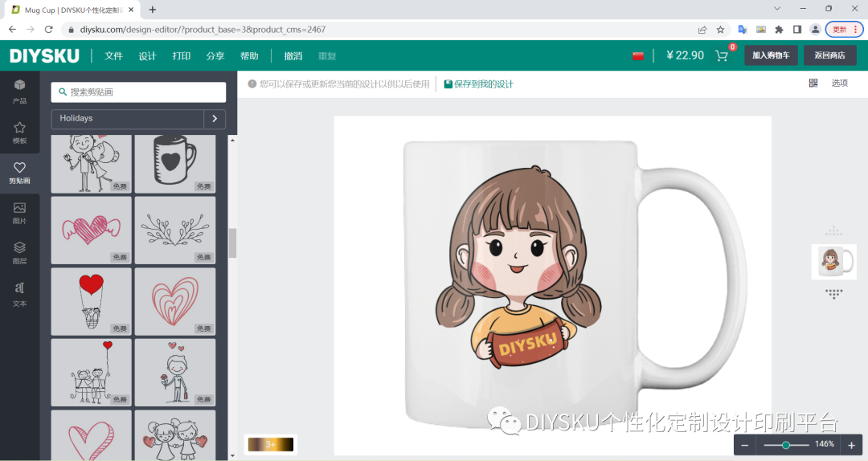Click the arrow next to Holidays
868x461 pixels.
[215, 118]
